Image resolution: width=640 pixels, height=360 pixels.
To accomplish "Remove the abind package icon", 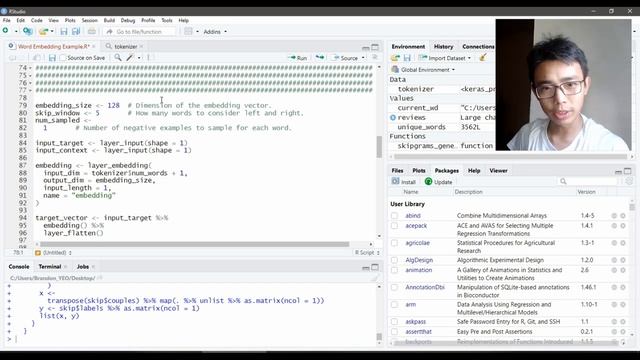I will pos(623,216).
